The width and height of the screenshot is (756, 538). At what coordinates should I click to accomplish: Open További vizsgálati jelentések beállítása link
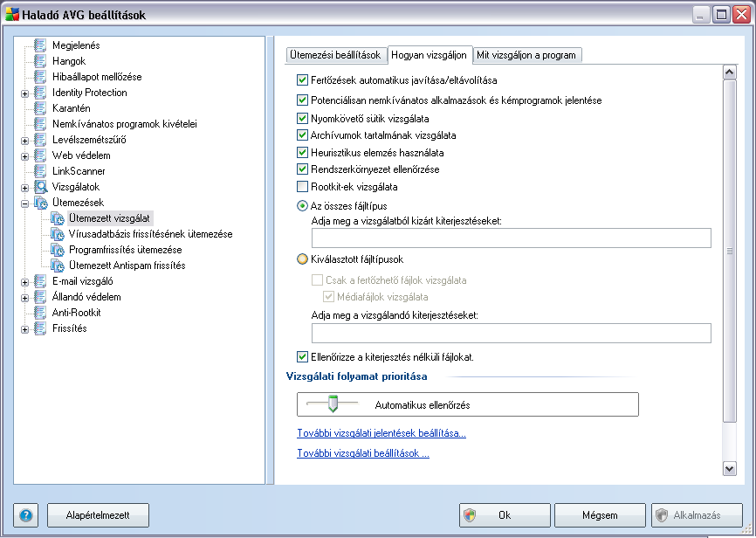click(x=381, y=433)
